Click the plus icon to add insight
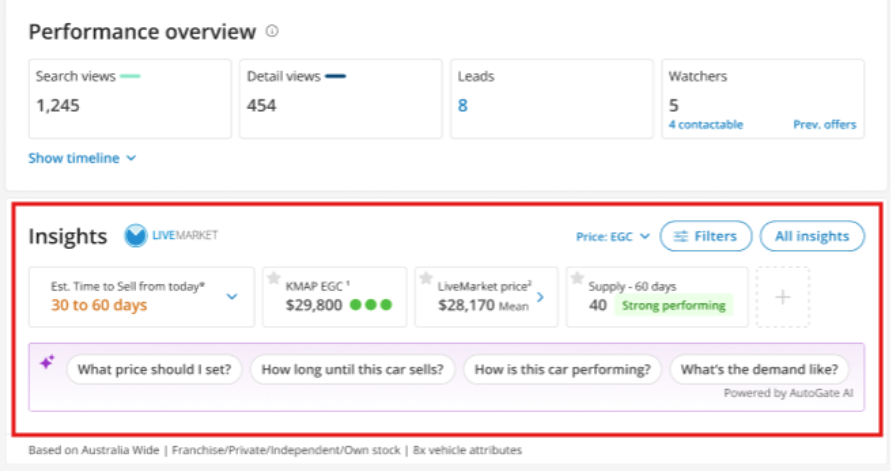891x471 pixels. pyautogui.click(x=782, y=297)
